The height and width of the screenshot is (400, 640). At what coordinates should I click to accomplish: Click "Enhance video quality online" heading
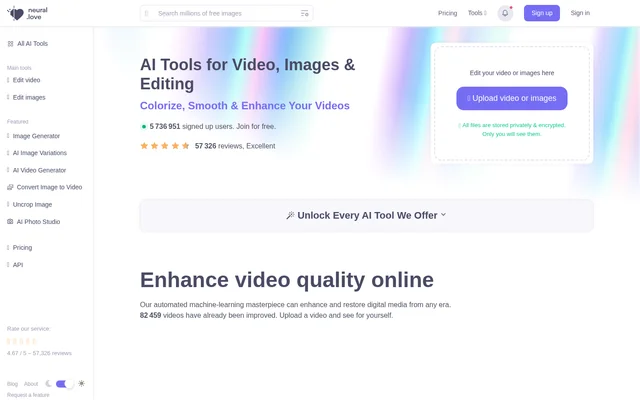click(287, 280)
